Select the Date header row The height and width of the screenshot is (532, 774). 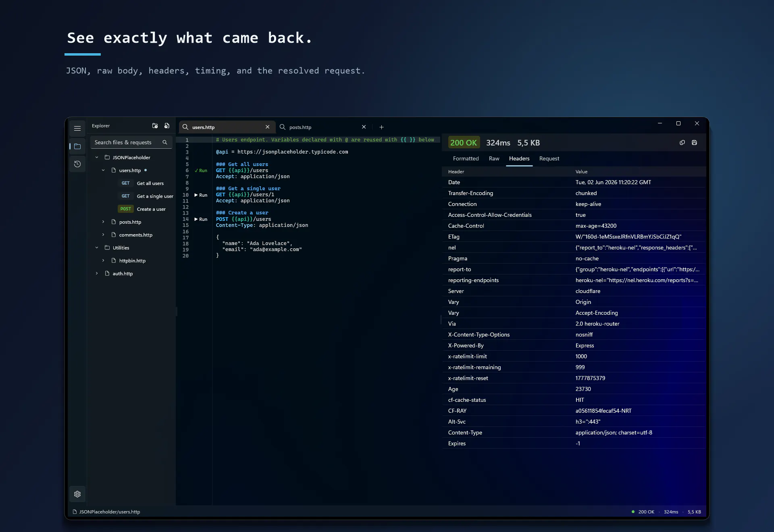click(x=574, y=183)
